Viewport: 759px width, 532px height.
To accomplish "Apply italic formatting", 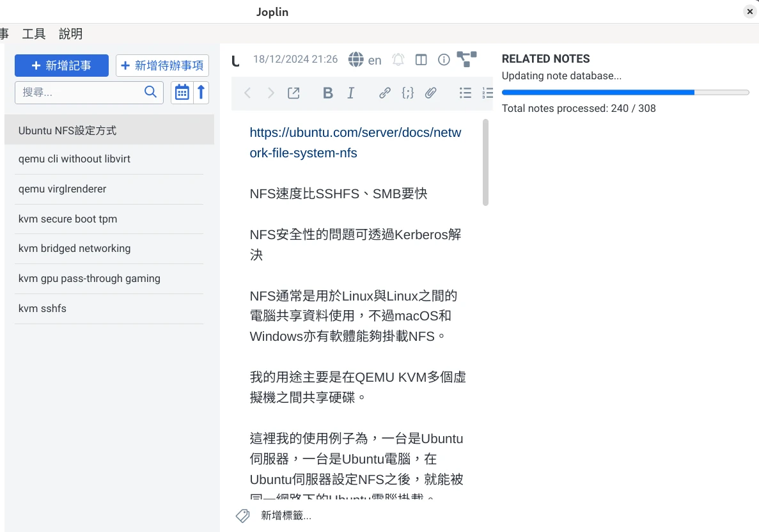I will click(350, 93).
